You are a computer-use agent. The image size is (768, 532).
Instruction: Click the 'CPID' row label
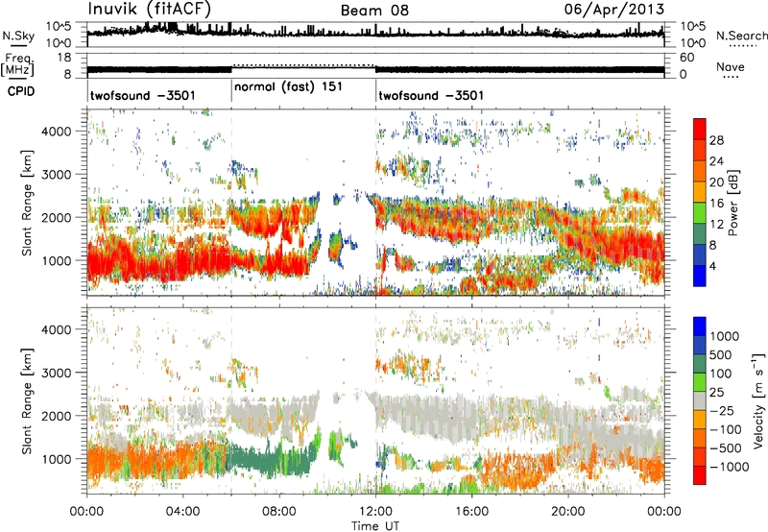tap(21, 91)
